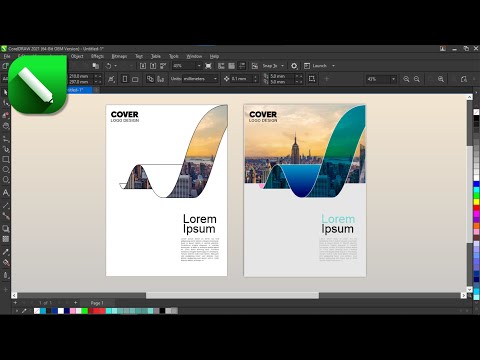Screen dimensions: 480x360
Task: Click the Full-screen preview icon
Action: [208, 66]
